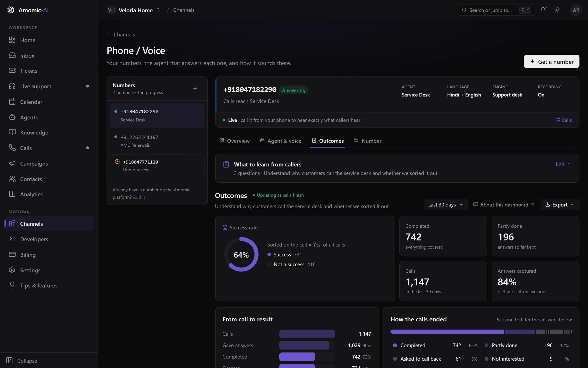
Task: Select number +918047771120 Under review
Action: pyautogui.click(x=157, y=165)
